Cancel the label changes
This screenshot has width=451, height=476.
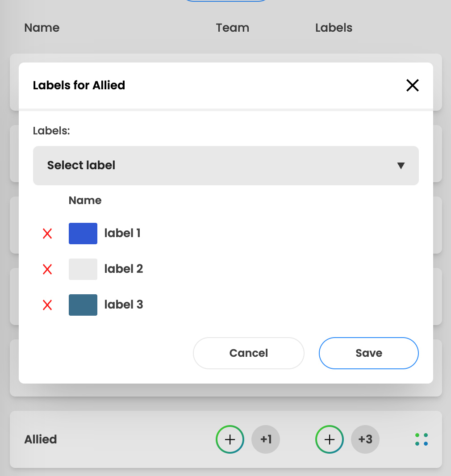(249, 353)
